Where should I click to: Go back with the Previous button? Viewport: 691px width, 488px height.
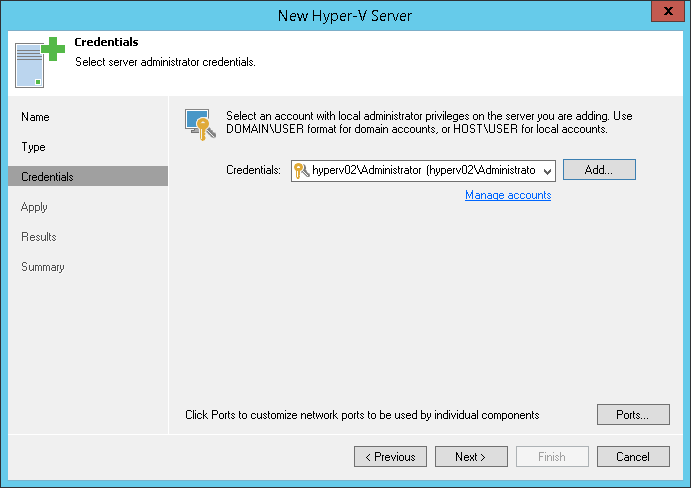(390, 457)
